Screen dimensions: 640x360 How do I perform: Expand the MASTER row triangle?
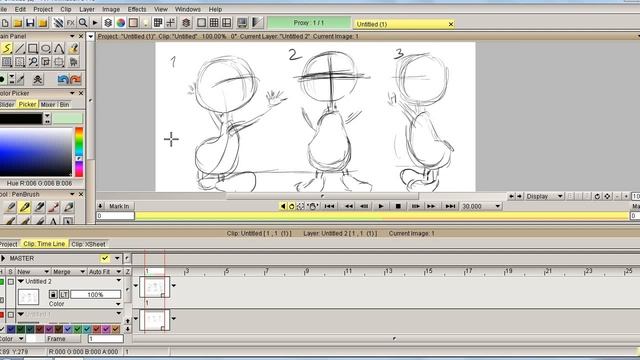point(3,258)
